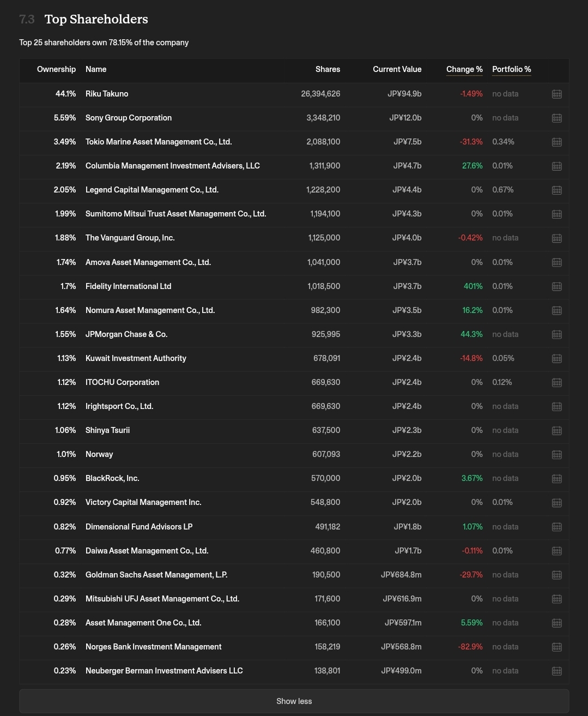Open history icon for Shinya Tsurii
The height and width of the screenshot is (716, 588).
pyautogui.click(x=556, y=430)
